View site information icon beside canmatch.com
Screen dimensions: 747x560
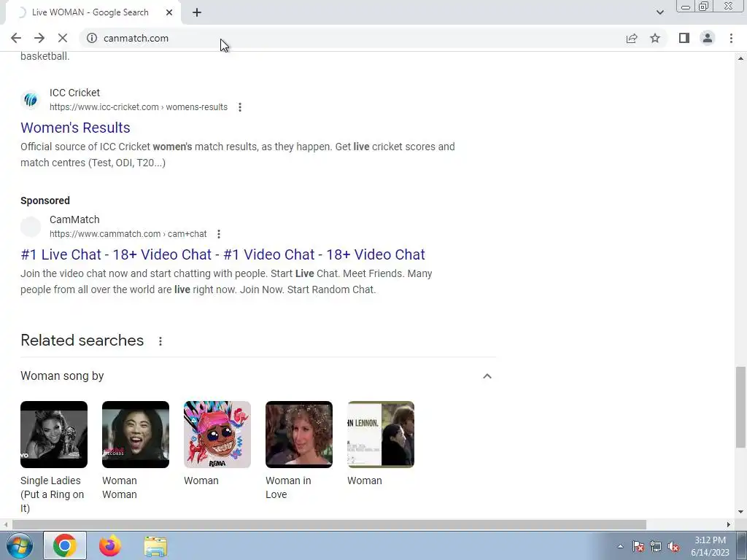[92, 38]
